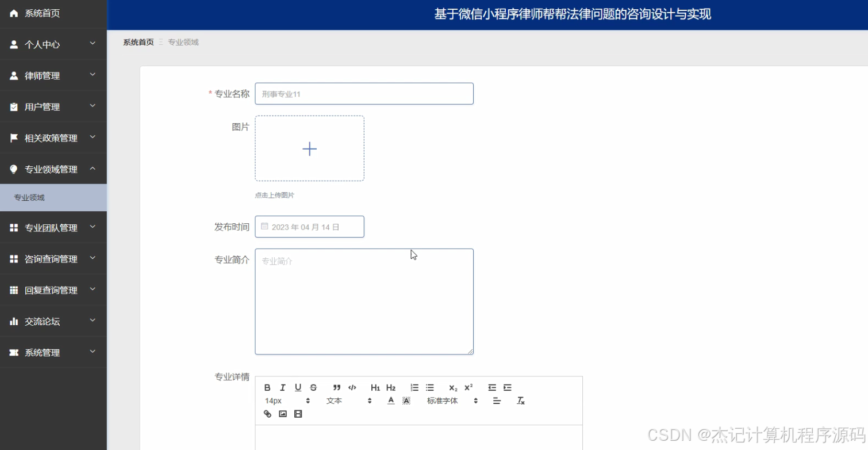Click the lightbulb icon beside 专业领域管理

(14, 169)
